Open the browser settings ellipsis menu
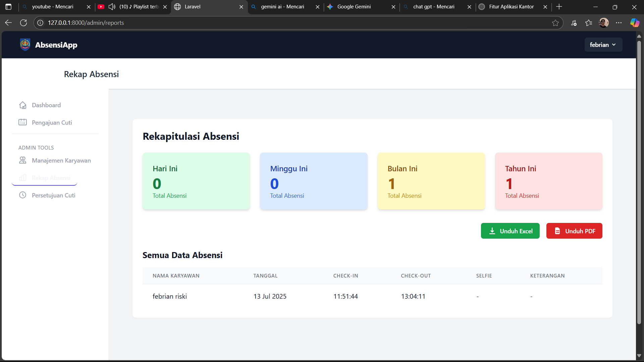The image size is (644, 362). point(619,23)
